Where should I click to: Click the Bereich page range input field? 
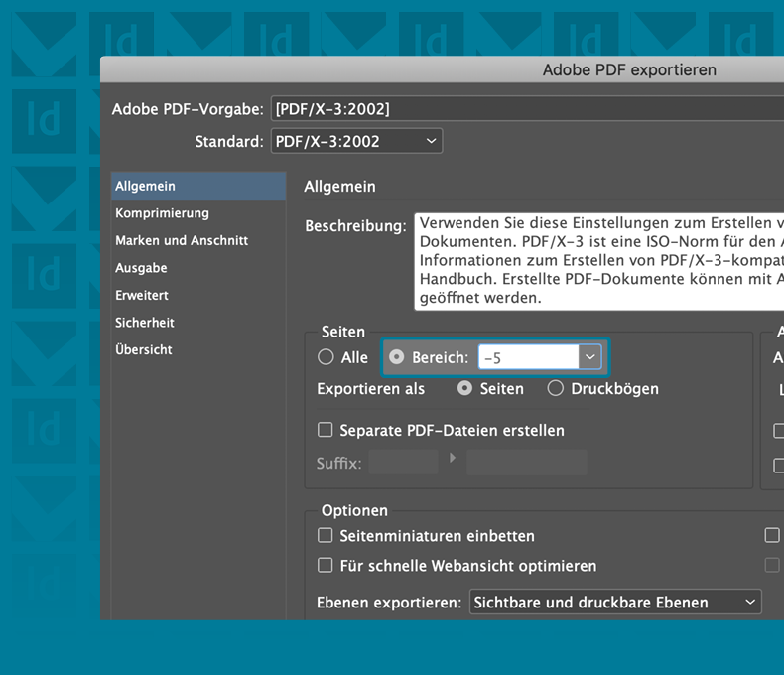click(529, 357)
